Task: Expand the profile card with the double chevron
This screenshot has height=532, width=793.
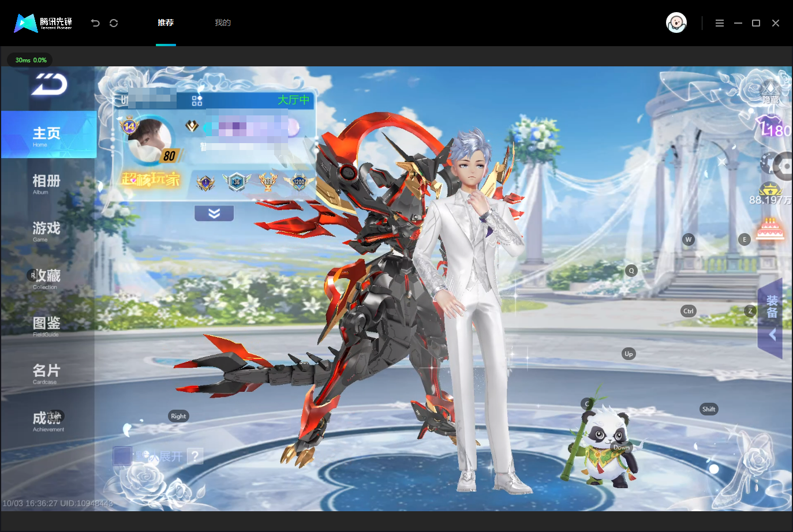Action: (214, 213)
